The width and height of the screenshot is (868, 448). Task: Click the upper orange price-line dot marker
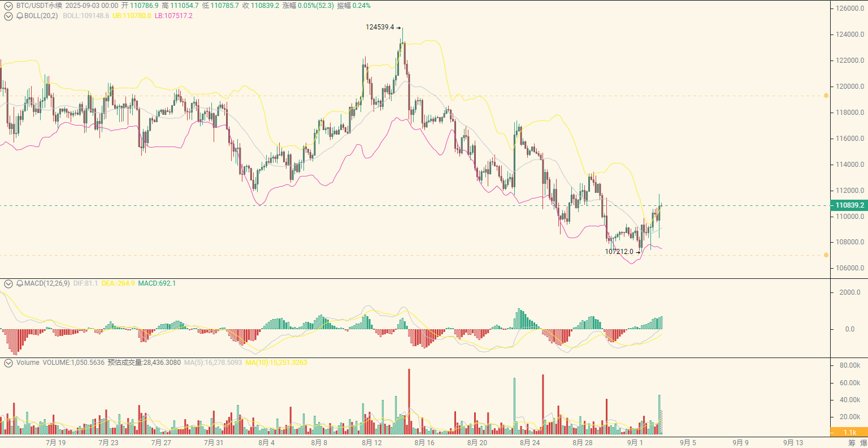pyautogui.click(x=826, y=96)
